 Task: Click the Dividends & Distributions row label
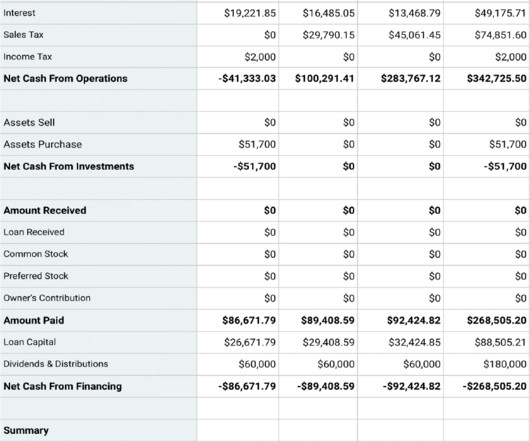(x=56, y=364)
